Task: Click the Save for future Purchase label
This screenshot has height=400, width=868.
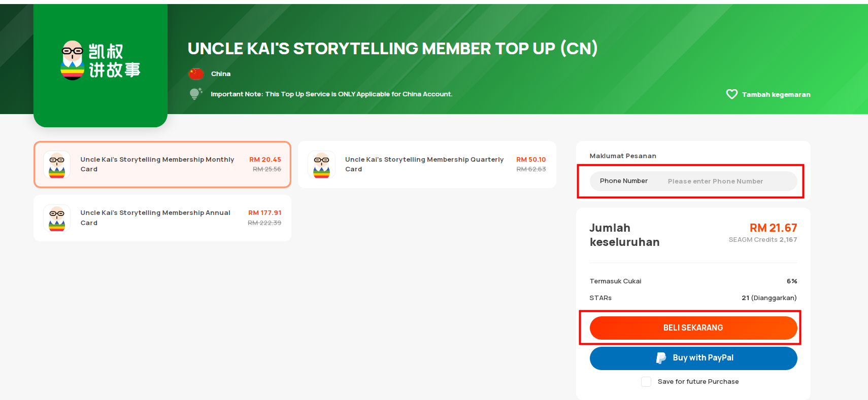Action: [x=698, y=382]
